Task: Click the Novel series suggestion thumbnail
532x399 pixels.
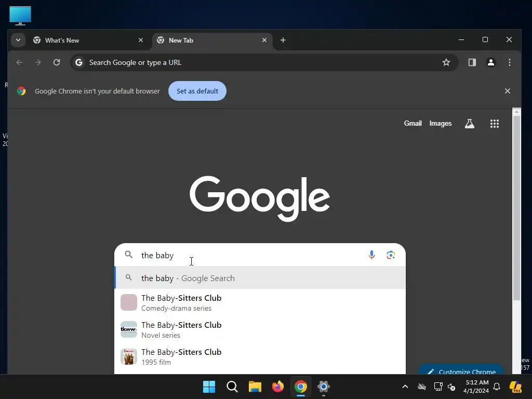Action: 129,329
